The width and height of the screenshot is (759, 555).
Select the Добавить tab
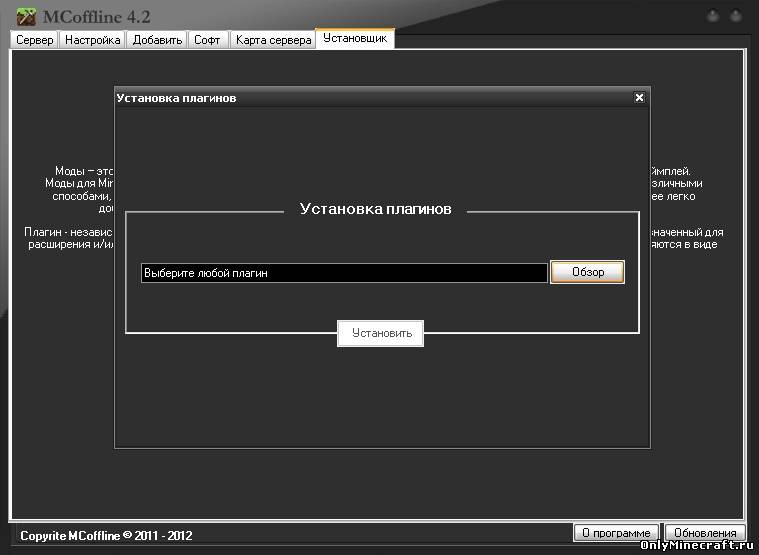pyautogui.click(x=158, y=40)
